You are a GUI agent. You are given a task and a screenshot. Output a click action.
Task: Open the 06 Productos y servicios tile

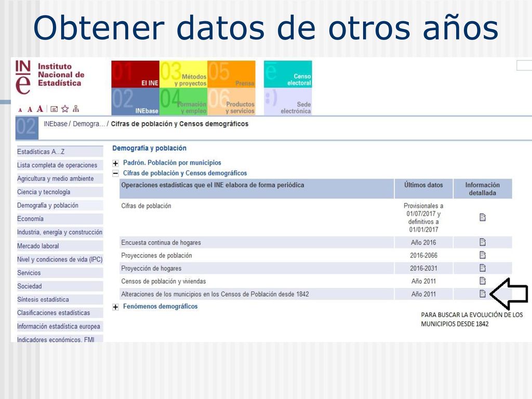[x=231, y=102]
